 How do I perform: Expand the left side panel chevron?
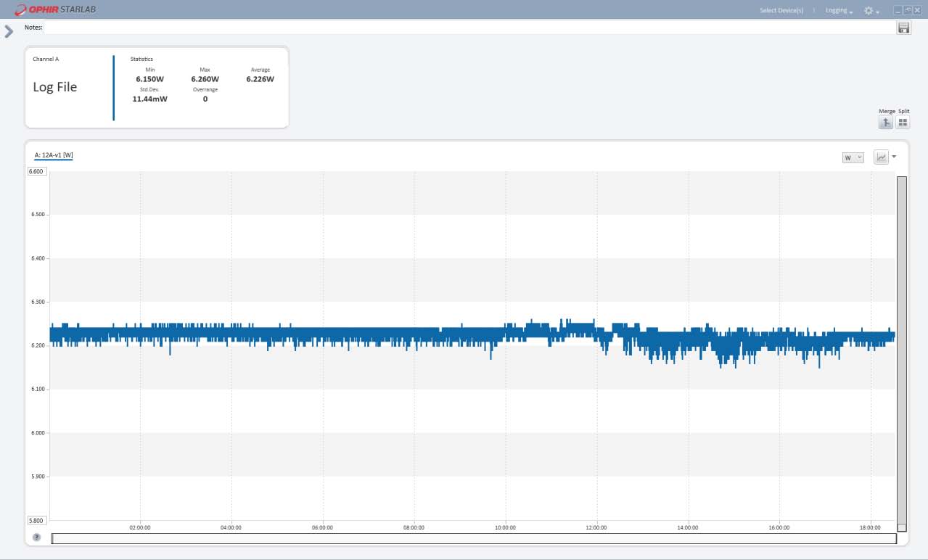click(9, 31)
